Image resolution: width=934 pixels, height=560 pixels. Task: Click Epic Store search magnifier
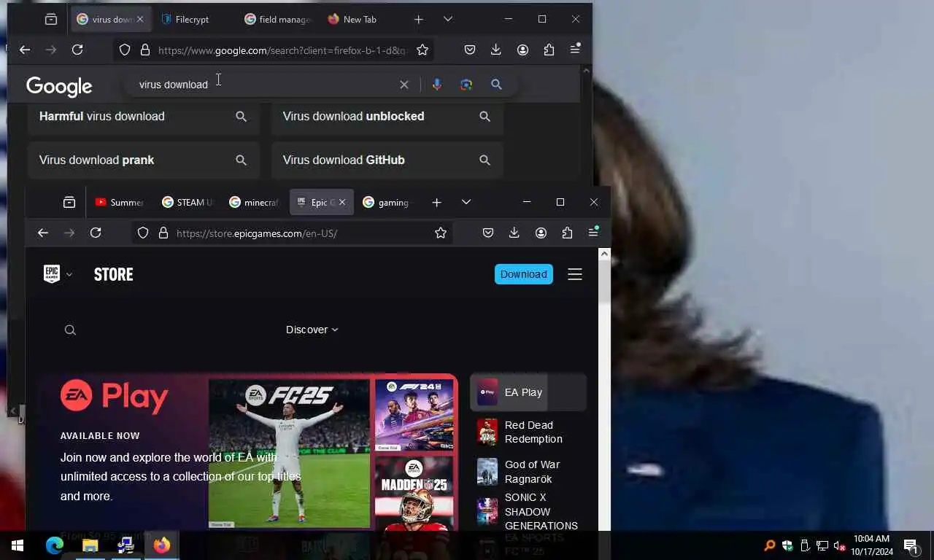[x=70, y=330]
